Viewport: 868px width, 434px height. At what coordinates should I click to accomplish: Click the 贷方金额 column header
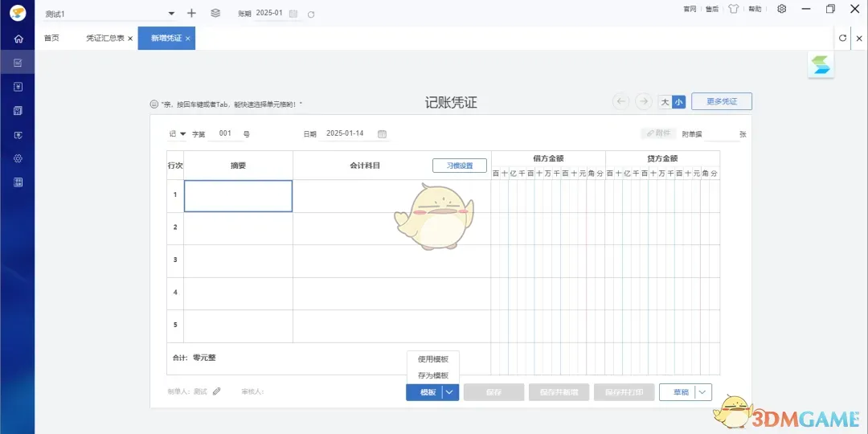click(662, 158)
